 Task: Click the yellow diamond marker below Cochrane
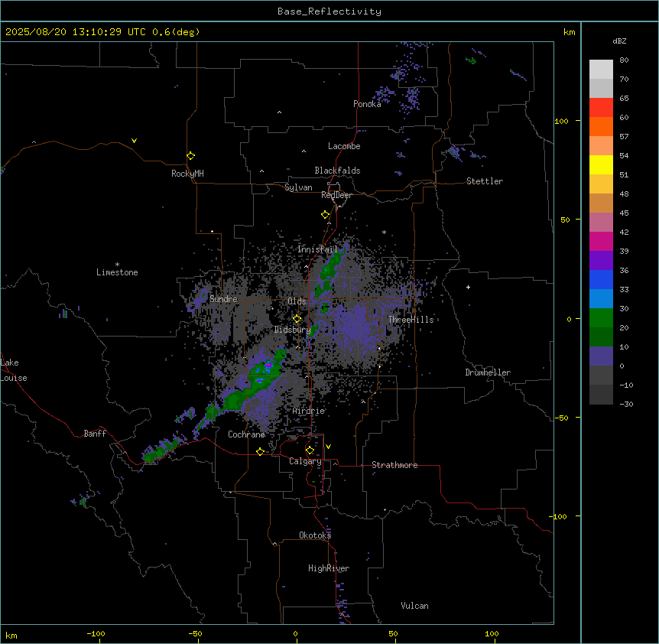(x=260, y=451)
